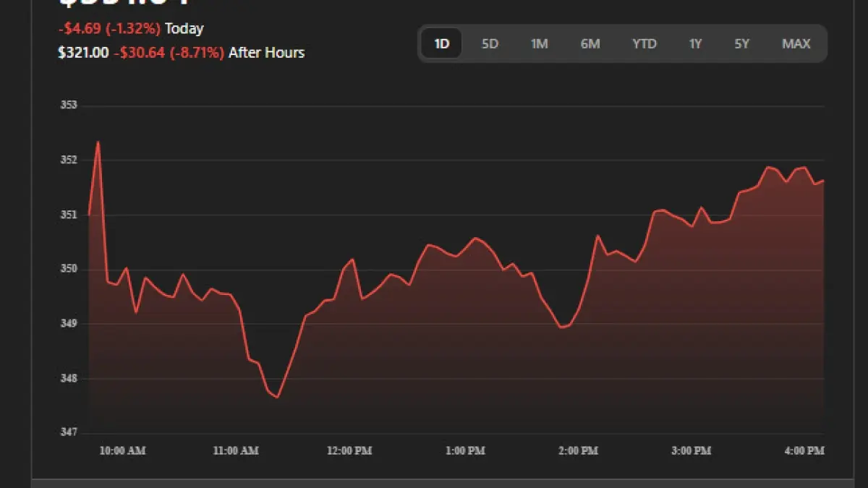The image size is (868, 488).
Task: Select the MAX time range
Action: tap(796, 44)
